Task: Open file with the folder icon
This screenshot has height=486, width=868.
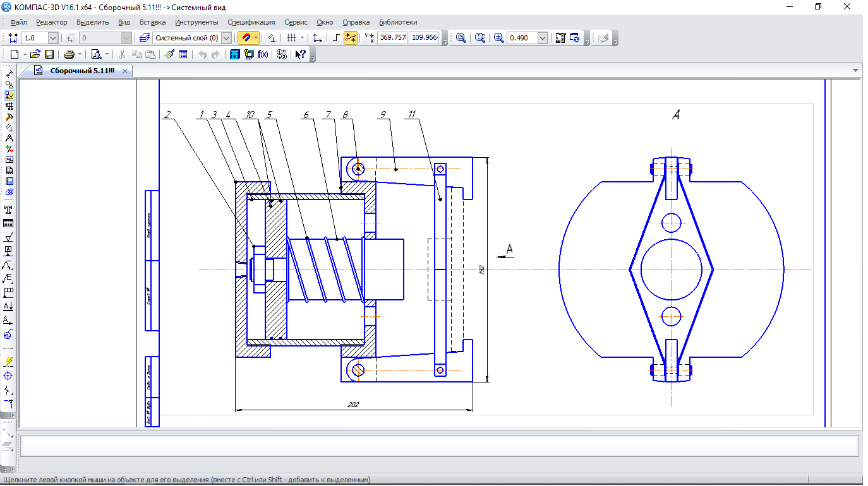Action: click(x=35, y=55)
